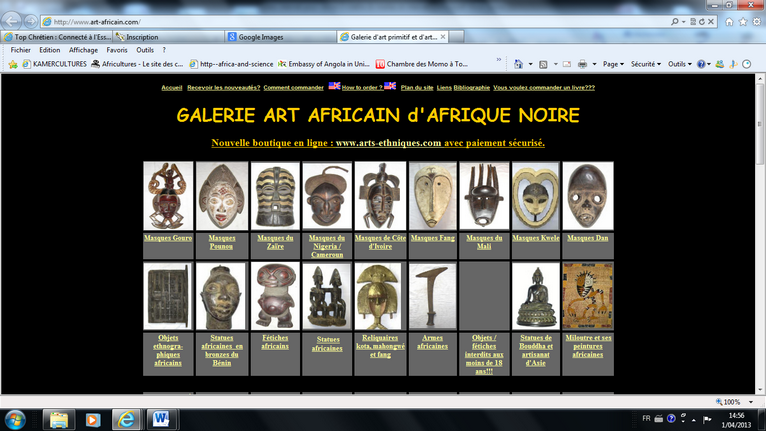Click the scrollbar down arrow
Viewport: 766px width, 431px height.
pos(760,390)
